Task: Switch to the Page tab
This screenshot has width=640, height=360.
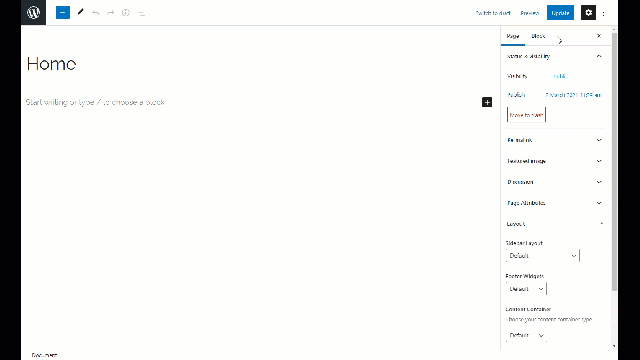Action: (x=513, y=36)
